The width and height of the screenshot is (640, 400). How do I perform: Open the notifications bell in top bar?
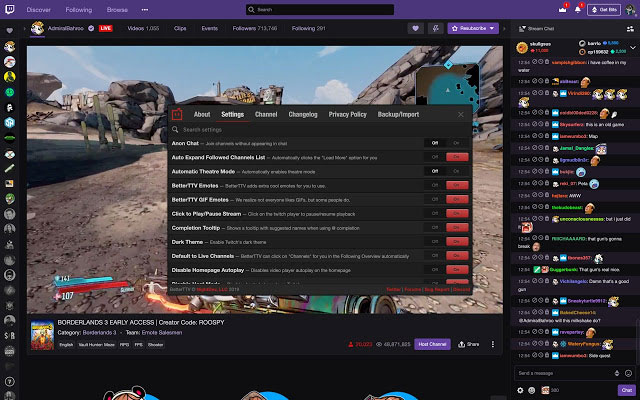(578, 9)
